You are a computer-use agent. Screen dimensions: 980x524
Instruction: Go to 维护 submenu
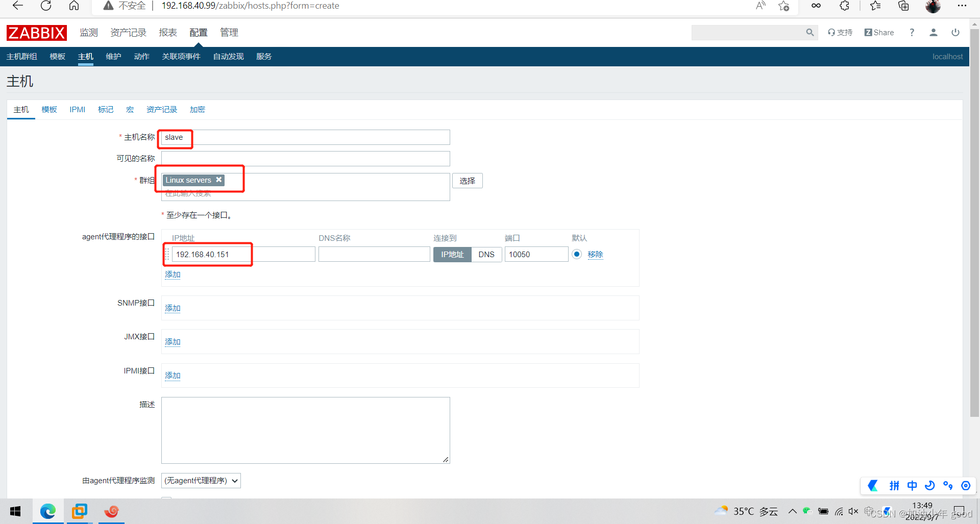click(x=113, y=57)
